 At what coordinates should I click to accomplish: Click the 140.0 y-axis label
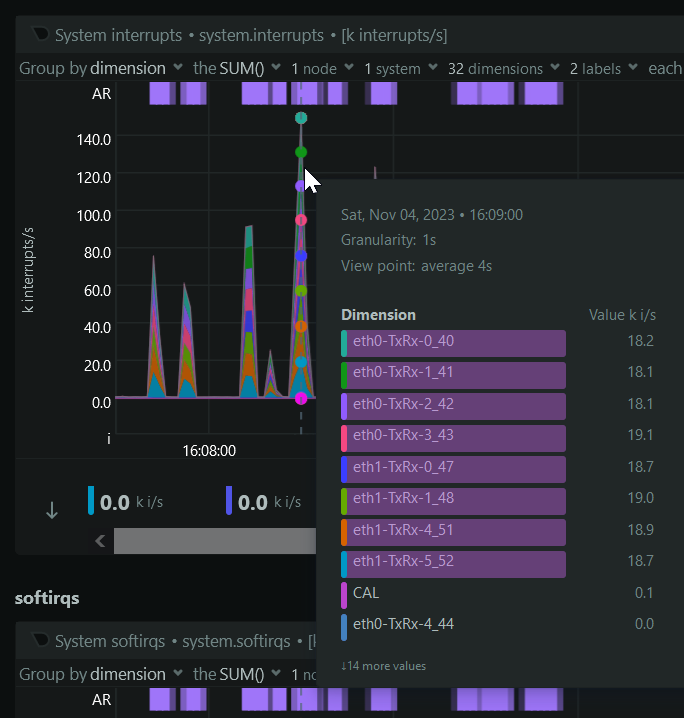pos(93,139)
